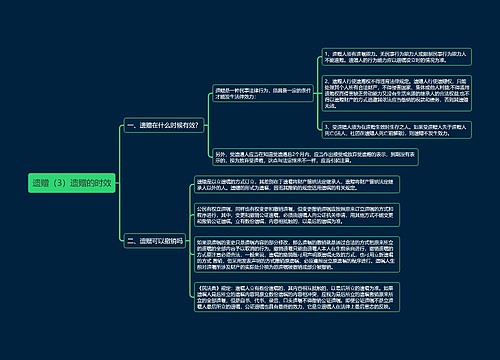The width and height of the screenshot is (500, 360).
Task: Click the node starting with 另外，受遗赠人
Action: [315, 157]
